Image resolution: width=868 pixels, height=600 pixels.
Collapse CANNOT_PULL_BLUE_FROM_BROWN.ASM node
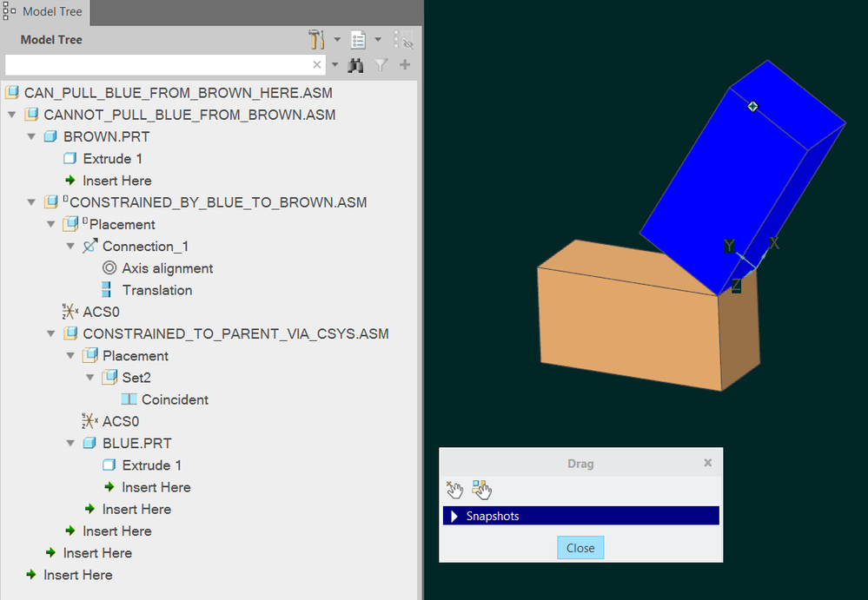tap(11, 115)
